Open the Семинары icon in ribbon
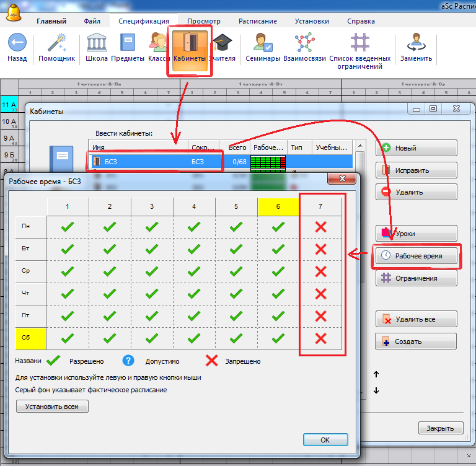 pyautogui.click(x=262, y=43)
